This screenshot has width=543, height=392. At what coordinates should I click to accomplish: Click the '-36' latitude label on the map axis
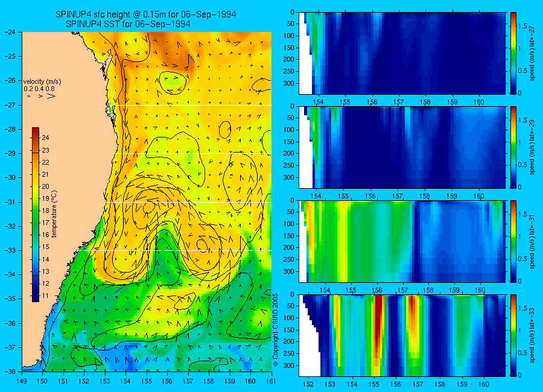click(10, 323)
